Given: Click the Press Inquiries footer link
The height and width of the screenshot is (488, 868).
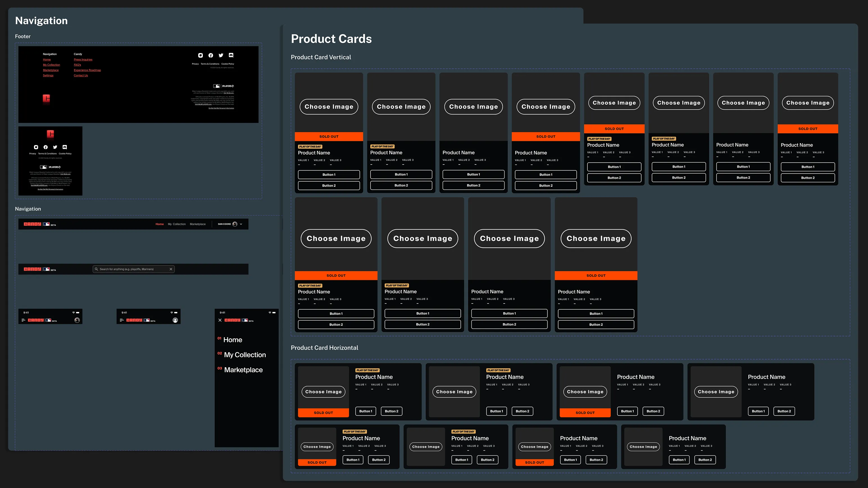Looking at the screenshot, I should pyautogui.click(x=83, y=59).
